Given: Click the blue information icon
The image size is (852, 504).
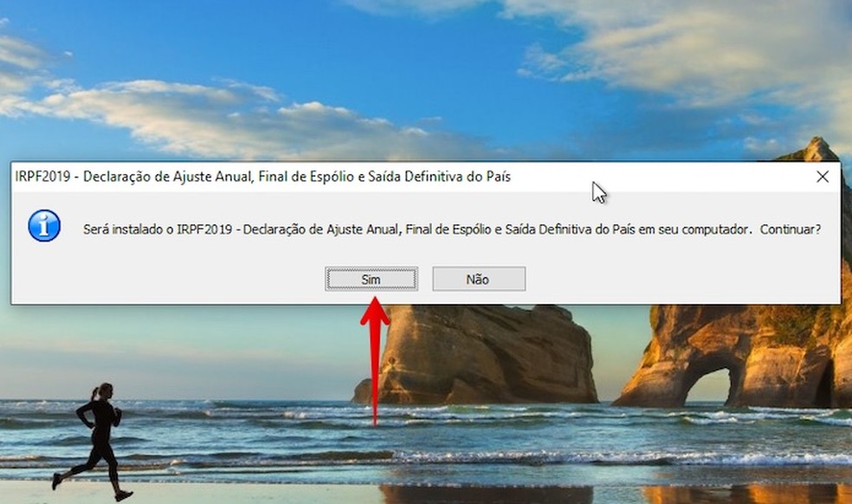Looking at the screenshot, I should (x=44, y=226).
